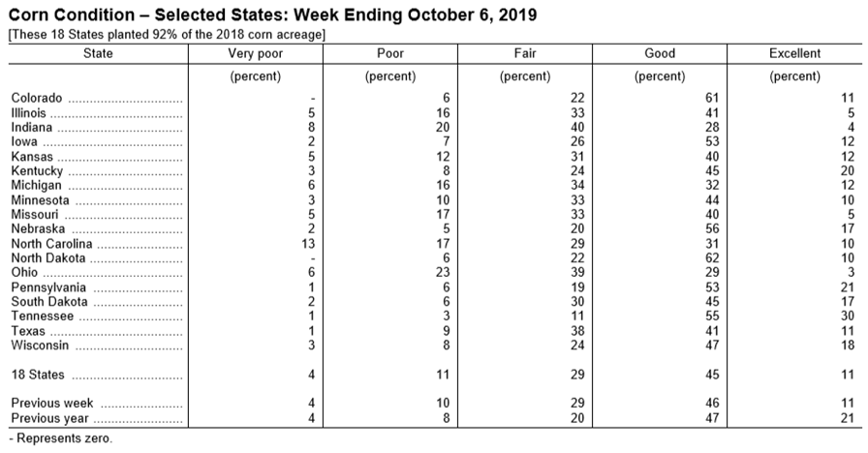Viewport: 868px width, 453px height.
Task: Select Ohio's Poor value of 23
Action: pos(443,272)
